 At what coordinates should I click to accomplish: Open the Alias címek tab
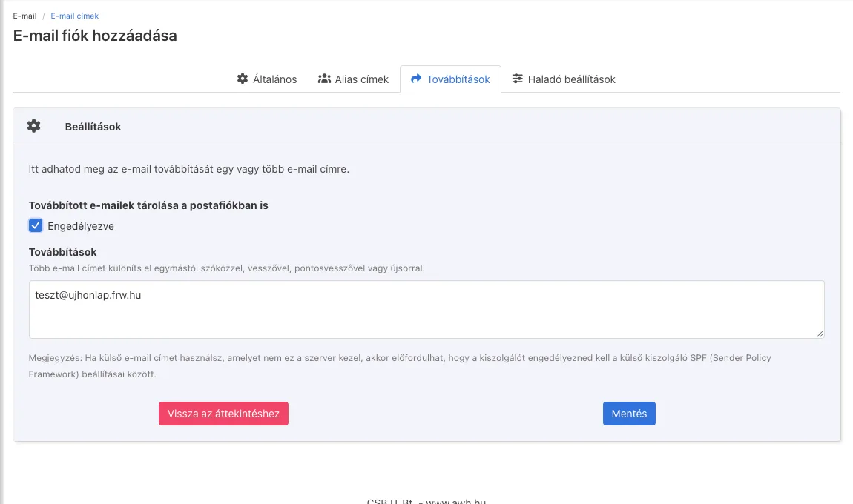click(354, 79)
